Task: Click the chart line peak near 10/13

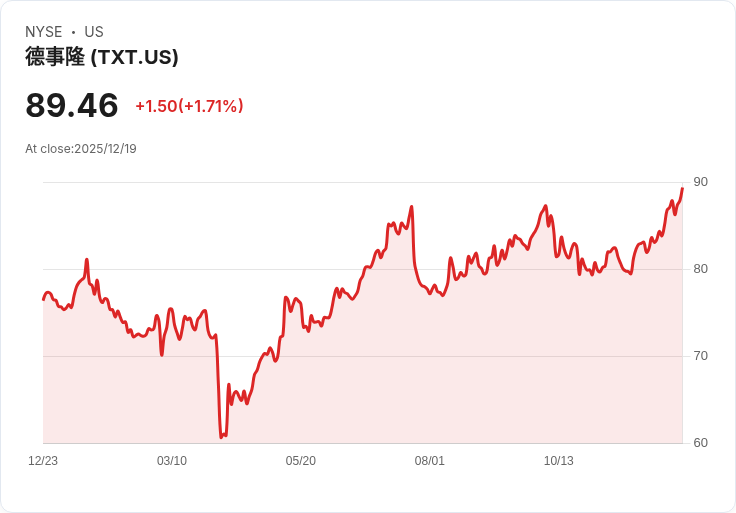Action: pos(545,206)
